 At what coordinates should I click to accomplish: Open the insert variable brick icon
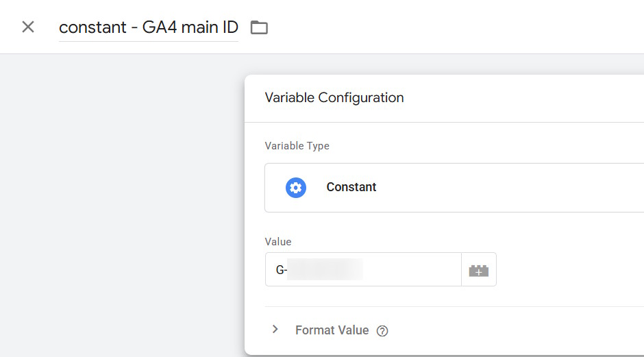479,269
